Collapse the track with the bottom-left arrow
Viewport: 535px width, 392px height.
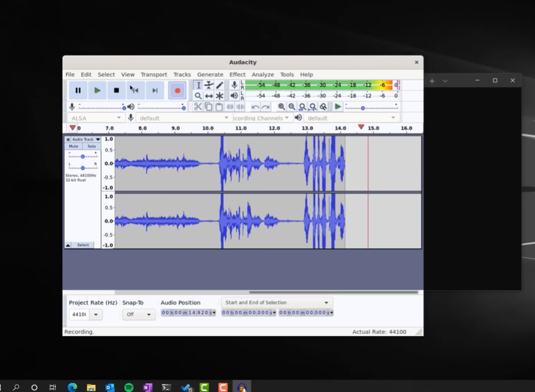tap(68, 245)
